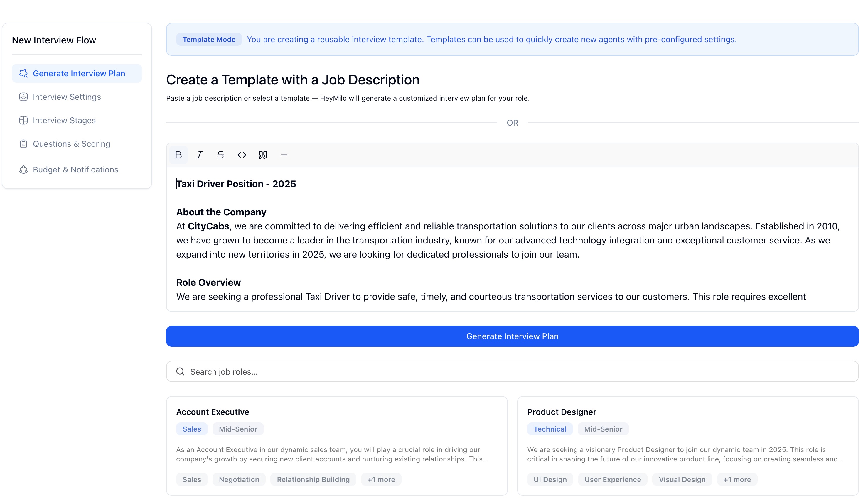Open Questions & Scoring step
The image size is (863, 504).
71,144
